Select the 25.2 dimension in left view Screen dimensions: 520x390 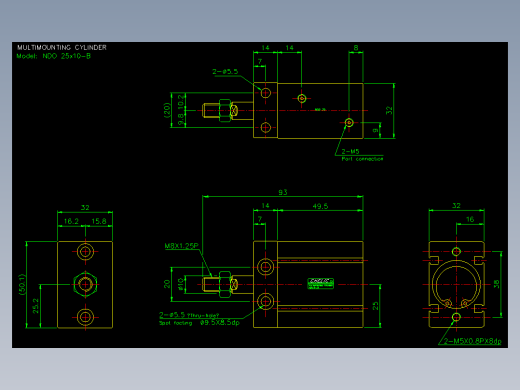[x=36, y=306]
